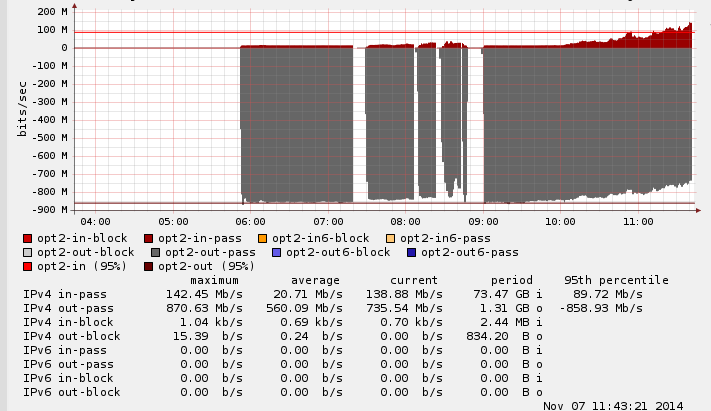Click the 200 M y-axis label
711x411 pixels.
coord(53,12)
